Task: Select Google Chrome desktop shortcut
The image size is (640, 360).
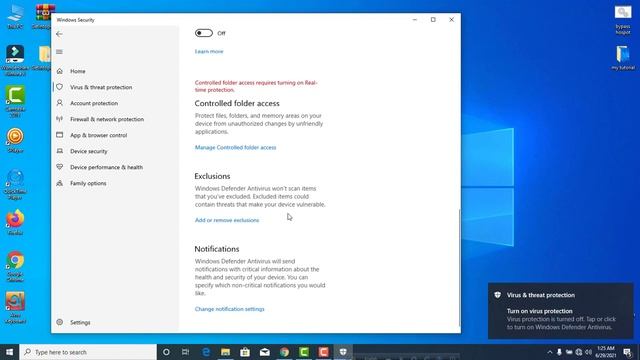Action: tap(15, 267)
